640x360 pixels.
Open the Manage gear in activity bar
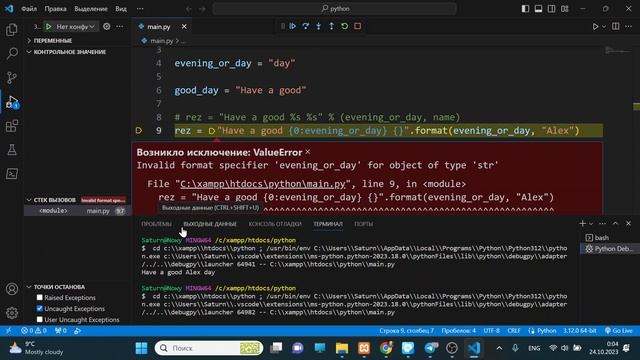[x=12, y=313]
